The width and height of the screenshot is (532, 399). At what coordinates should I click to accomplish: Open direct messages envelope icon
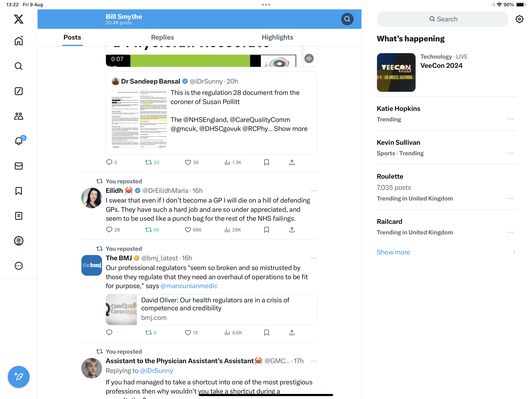(x=18, y=166)
